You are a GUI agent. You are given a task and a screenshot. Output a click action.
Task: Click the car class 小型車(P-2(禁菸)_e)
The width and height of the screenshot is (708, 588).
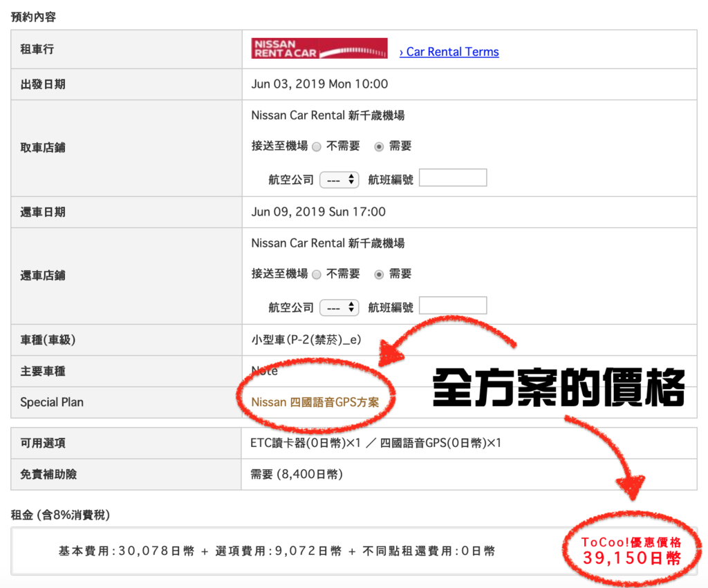(x=306, y=340)
